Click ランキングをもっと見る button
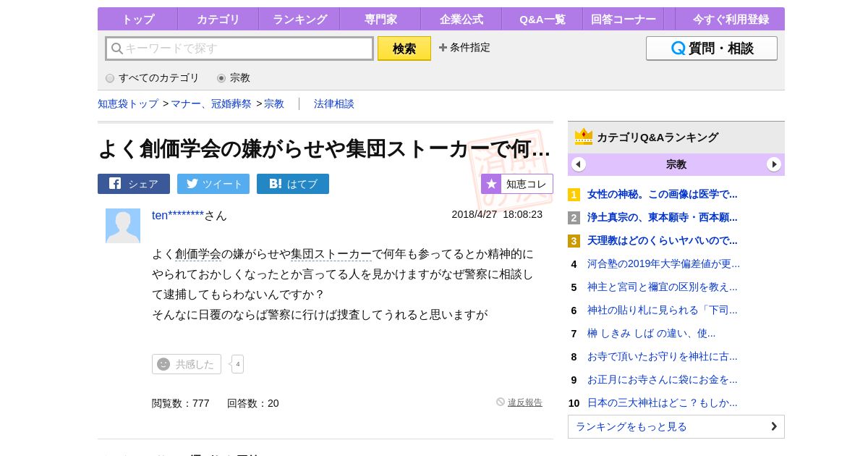Screen dimensions: 868x456 tap(676, 426)
